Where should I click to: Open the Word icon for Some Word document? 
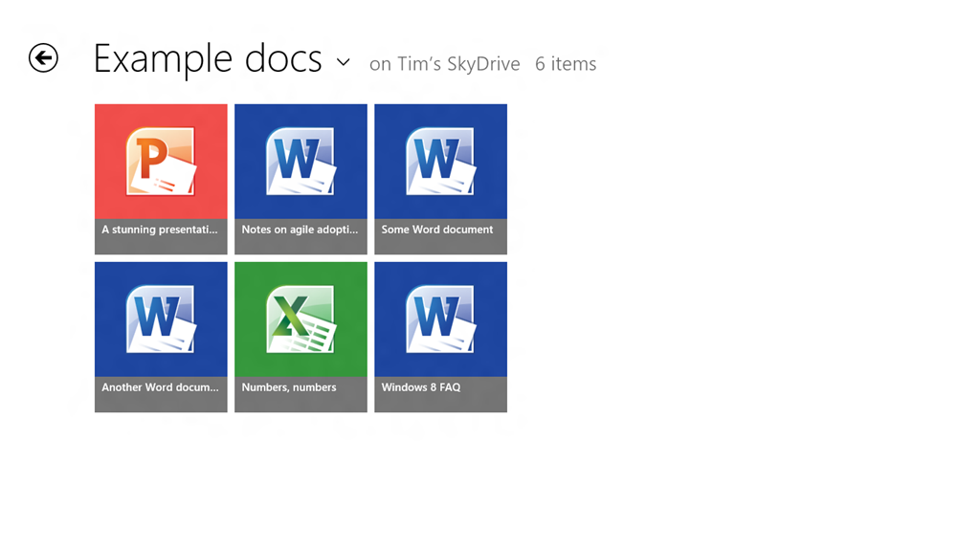pyautogui.click(x=440, y=161)
